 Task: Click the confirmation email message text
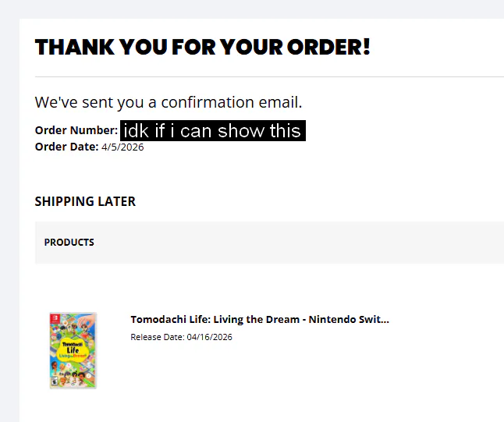168,102
